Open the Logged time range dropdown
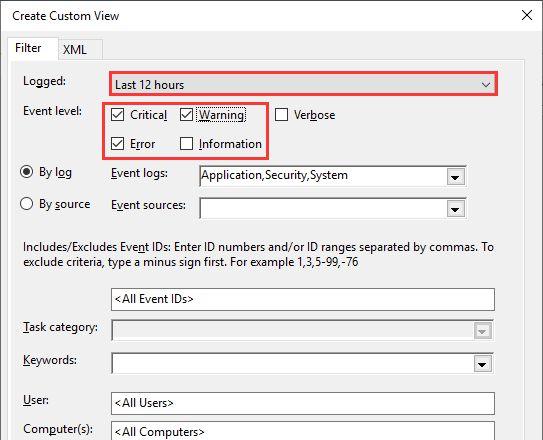The height and width of the screenshot is (440, 543). 303,84
